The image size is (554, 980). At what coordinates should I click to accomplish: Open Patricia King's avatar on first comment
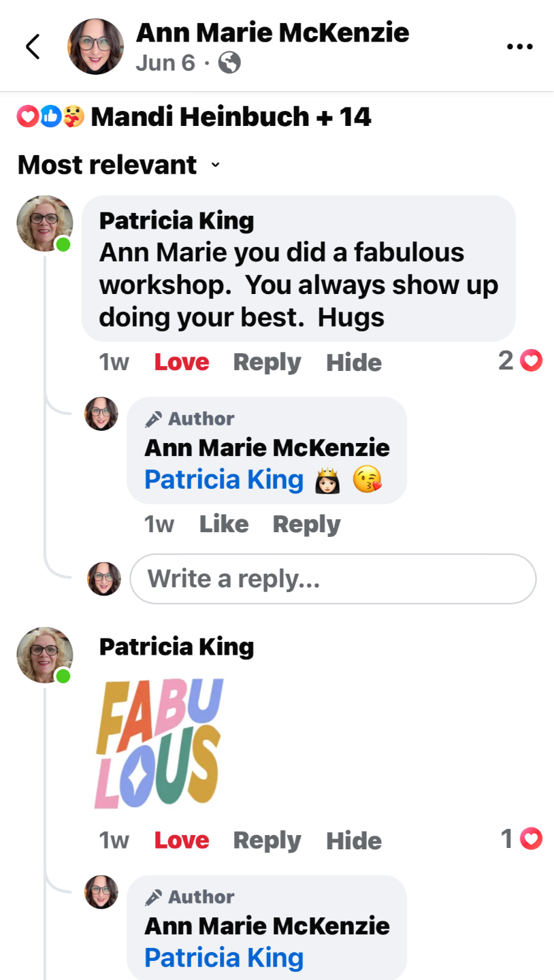pyautogui.click(x=45, y=223)
